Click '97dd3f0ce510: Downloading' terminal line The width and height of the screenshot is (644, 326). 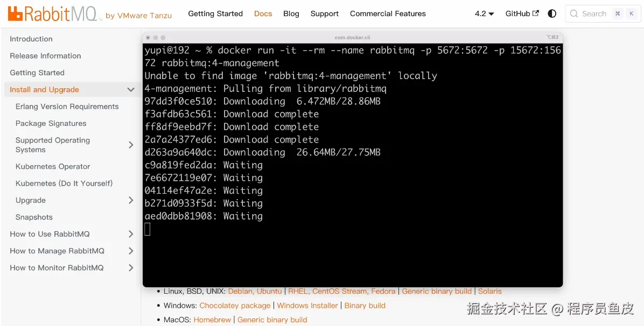click(x=262, y=101)
